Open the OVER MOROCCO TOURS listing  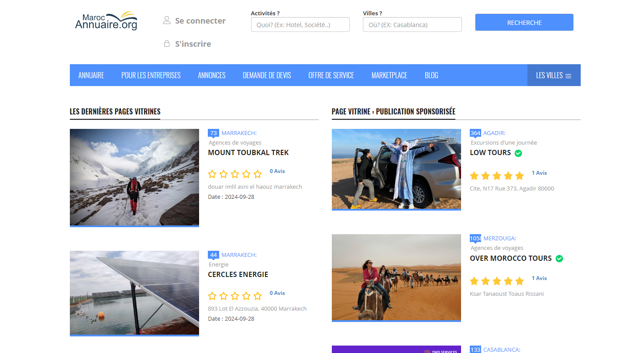(511, 258)
